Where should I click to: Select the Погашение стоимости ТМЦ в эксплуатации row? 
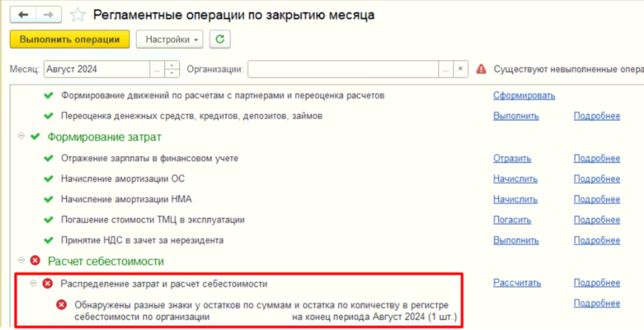pyautogui.click(x=152, y=220)
